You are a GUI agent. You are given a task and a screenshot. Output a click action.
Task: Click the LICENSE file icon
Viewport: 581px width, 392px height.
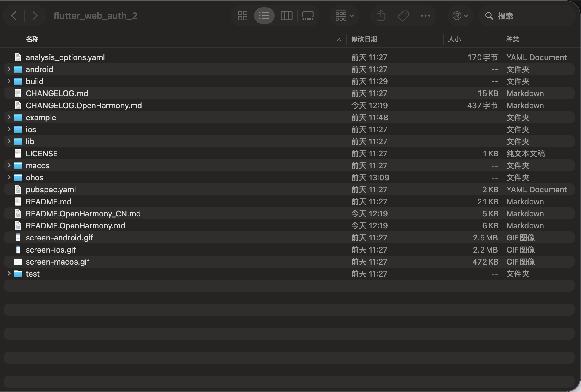coord(18,153)
